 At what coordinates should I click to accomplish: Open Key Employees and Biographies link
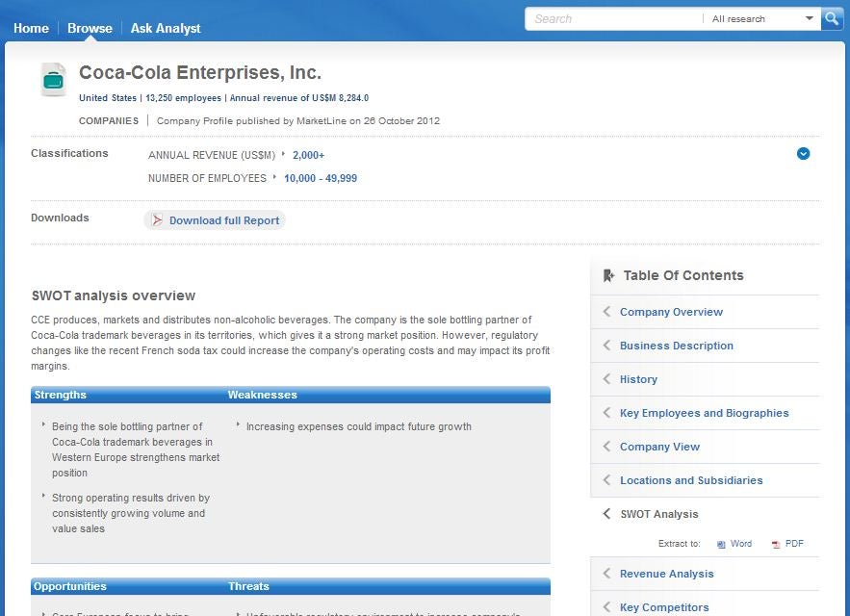705,413
